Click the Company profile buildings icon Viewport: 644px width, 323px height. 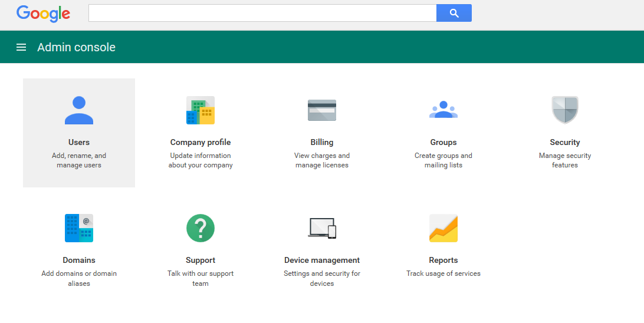[x=201, y=110]
